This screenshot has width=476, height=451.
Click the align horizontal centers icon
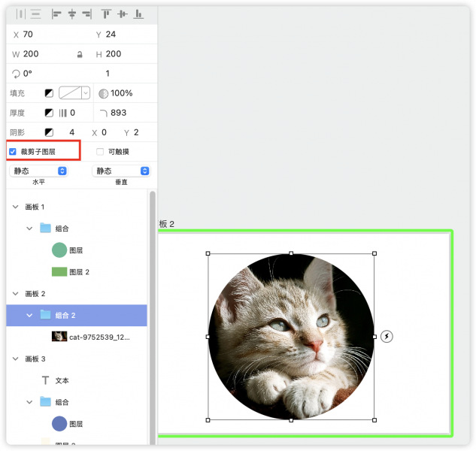tap(72, 14)
